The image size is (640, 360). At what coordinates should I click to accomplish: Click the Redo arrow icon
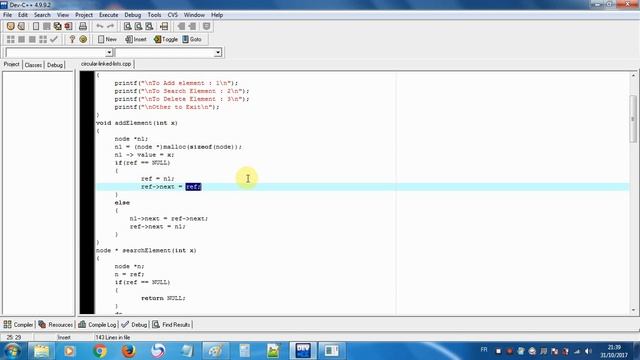[x=110, y=26]
